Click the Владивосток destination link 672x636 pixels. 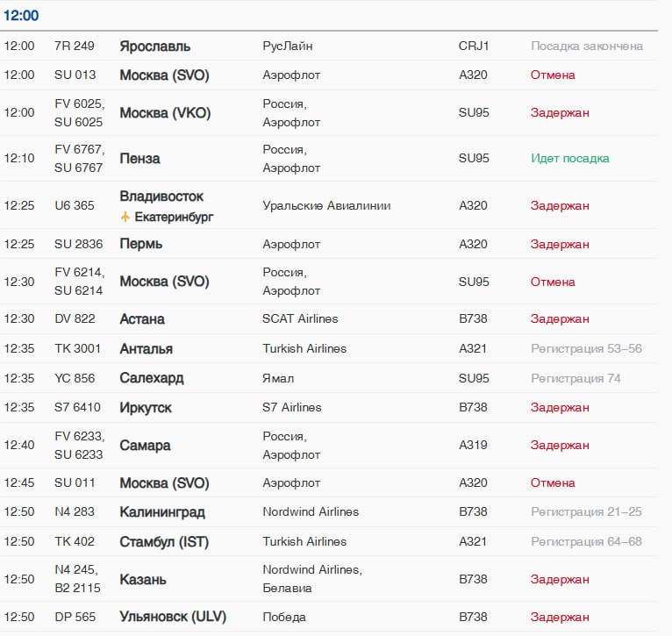[161, 197]
